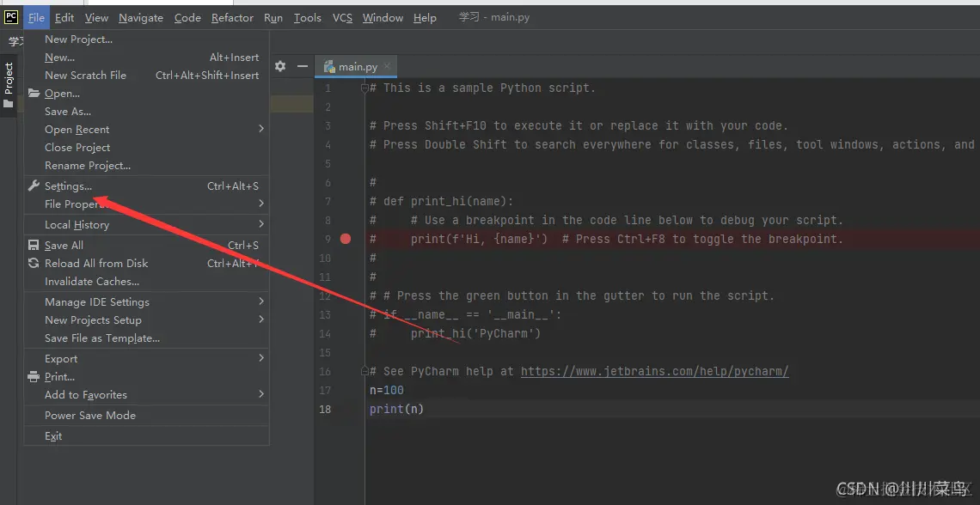Click the 'This is a sample Python script' comment
Screen dimensions: 980x505
tap(482, 88)
